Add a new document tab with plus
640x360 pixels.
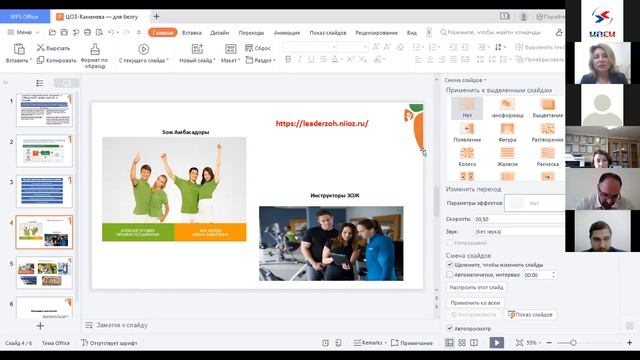point(156,17)
